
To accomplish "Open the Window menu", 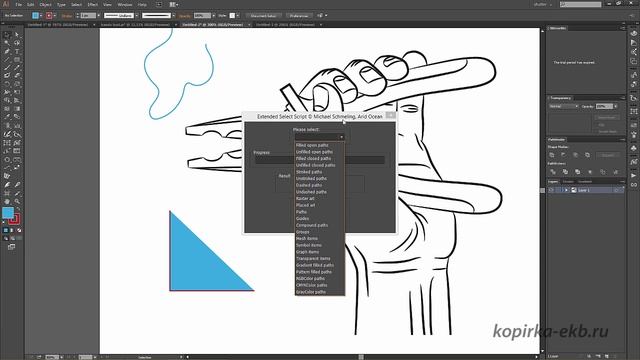I will point(124,4).
